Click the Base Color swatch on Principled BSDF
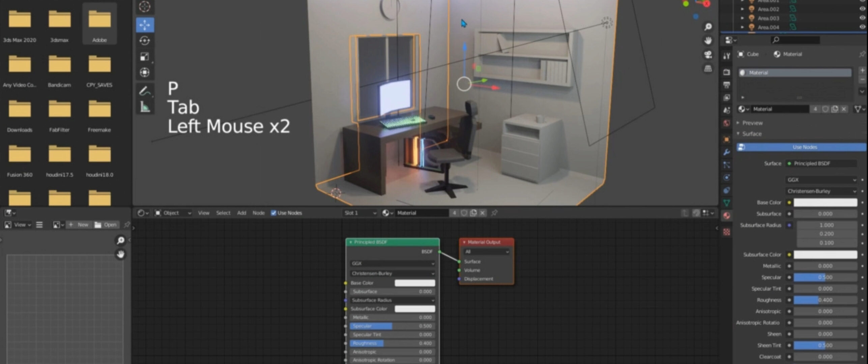 415,283
